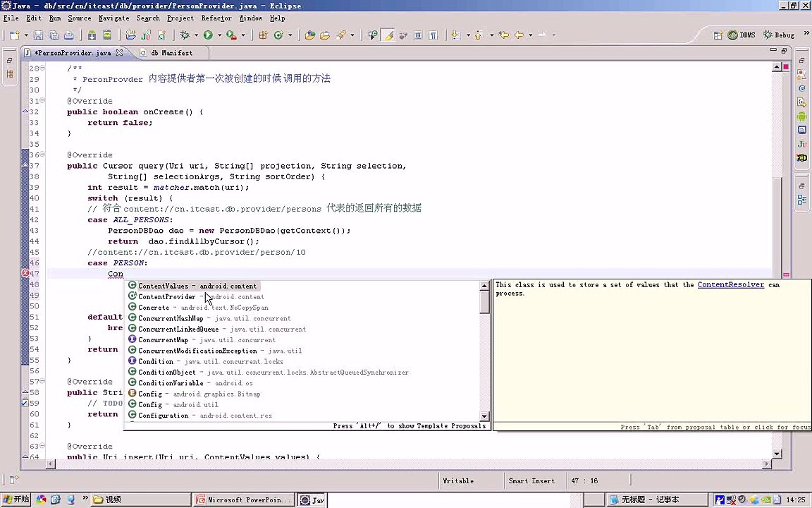Click the New Java Class icon
812x508 pixels.
[x=278, y=35]
